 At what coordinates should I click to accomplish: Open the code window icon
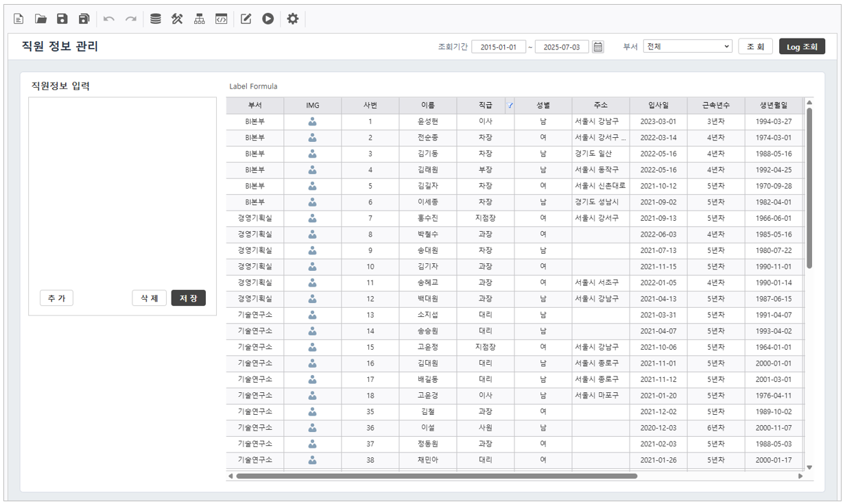221,19
